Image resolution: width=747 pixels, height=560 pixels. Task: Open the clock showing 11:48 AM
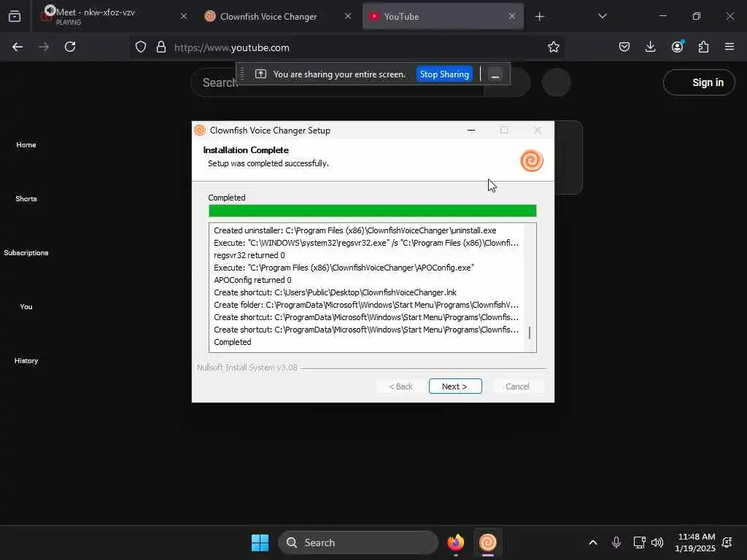point(695,542)
